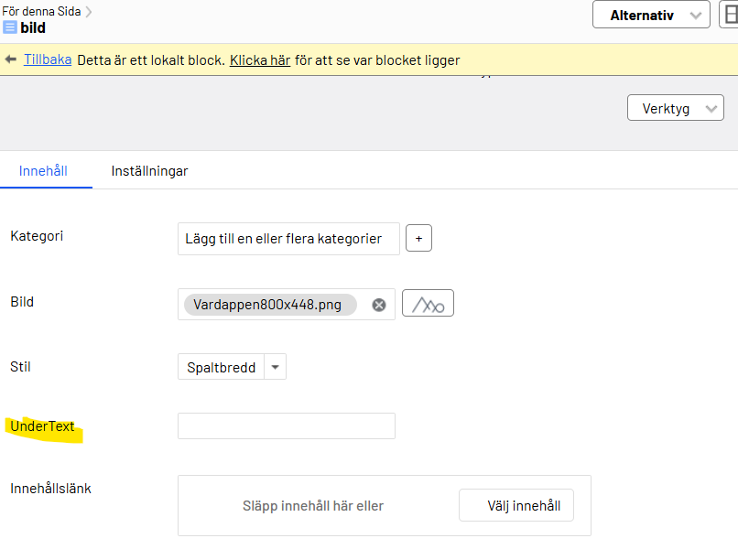
Task: Click the Välj innehåll button
Action: [x=516, y=505]
